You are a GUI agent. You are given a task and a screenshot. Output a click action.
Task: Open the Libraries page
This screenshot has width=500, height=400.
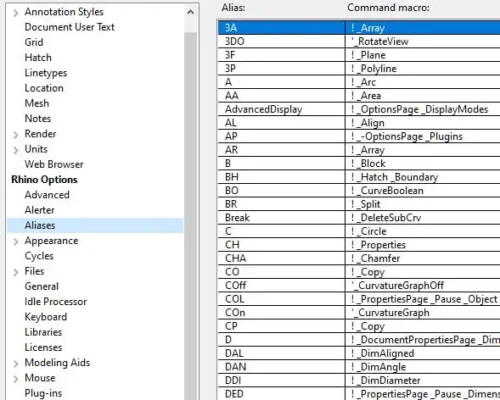click(43, 332)
